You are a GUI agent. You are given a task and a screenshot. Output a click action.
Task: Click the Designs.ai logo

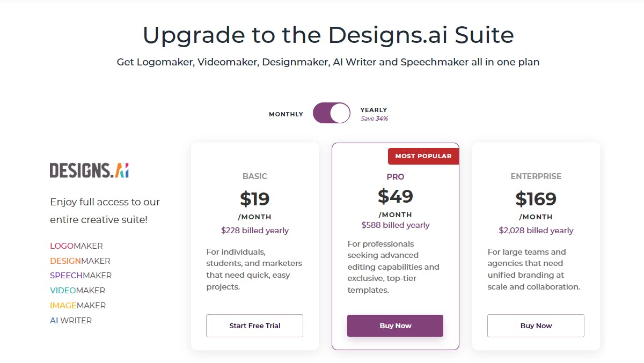89,170
